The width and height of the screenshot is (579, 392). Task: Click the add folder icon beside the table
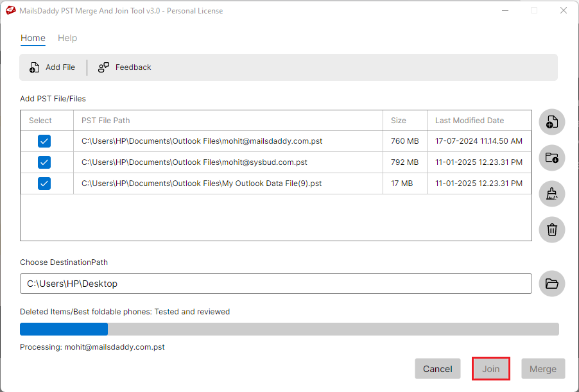point(551,158)
